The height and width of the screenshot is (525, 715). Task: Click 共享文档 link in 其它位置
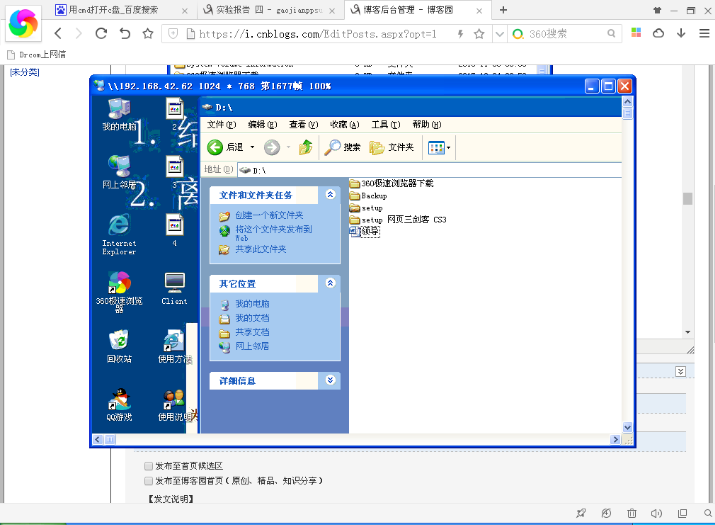click(252, 332)
